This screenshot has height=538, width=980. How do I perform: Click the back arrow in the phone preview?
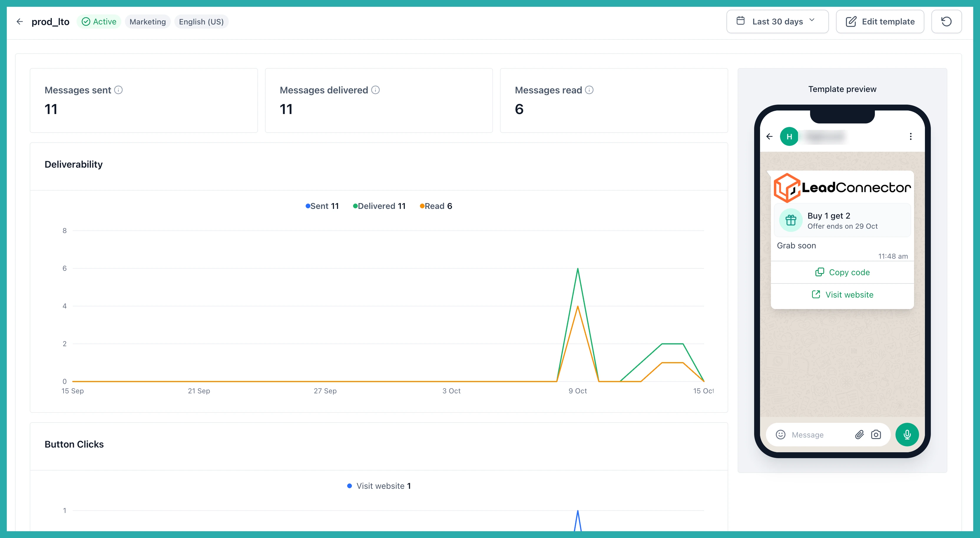tap(769, 136)
